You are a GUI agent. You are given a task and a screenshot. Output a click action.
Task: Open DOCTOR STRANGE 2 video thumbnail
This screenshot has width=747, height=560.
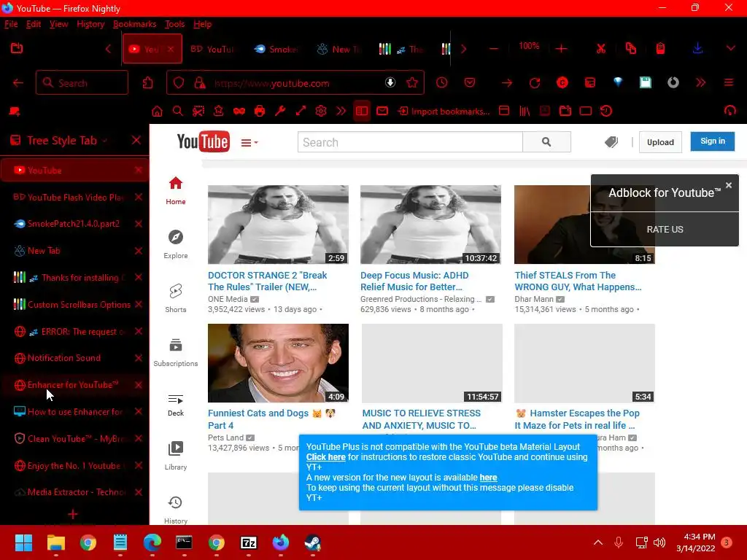(x=278, y=225)
